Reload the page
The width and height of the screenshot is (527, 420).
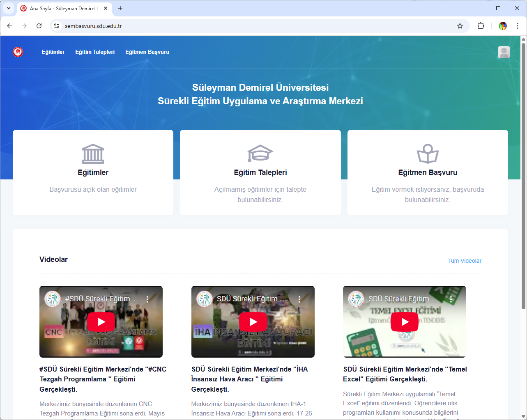39,26
